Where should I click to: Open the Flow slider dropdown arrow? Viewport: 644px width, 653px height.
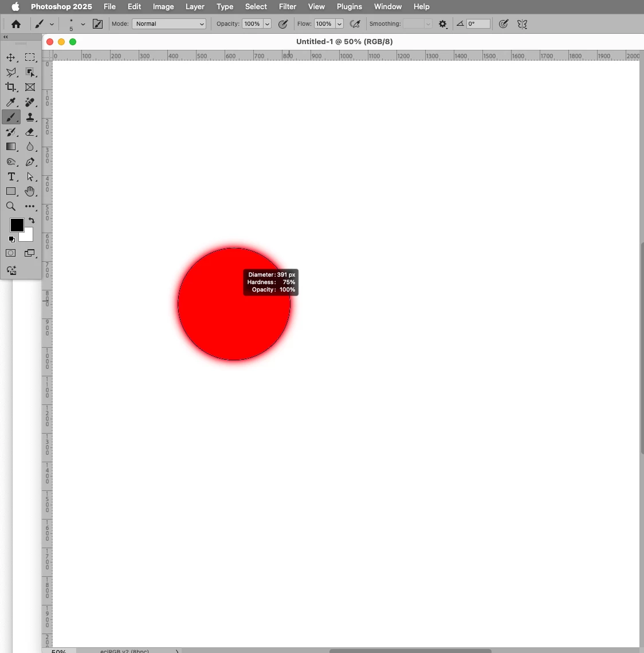click(x=340, y=23)
